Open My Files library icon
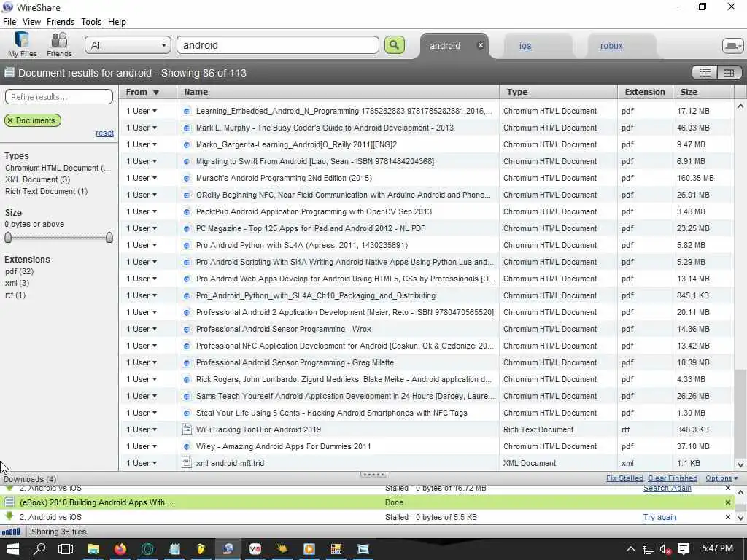Image resolution: width=747 pixels, height=560 pixels. pos(22,44)
